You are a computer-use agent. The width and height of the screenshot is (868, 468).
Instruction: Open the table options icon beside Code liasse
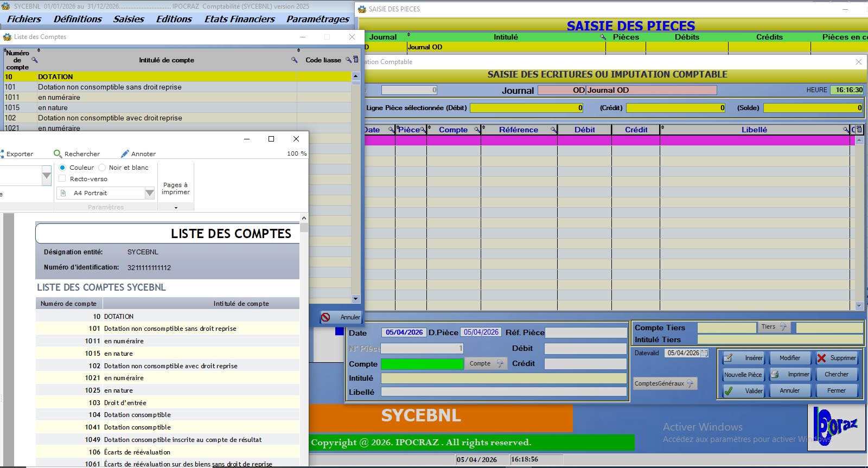pyautogui.click(x=356, y=59)
